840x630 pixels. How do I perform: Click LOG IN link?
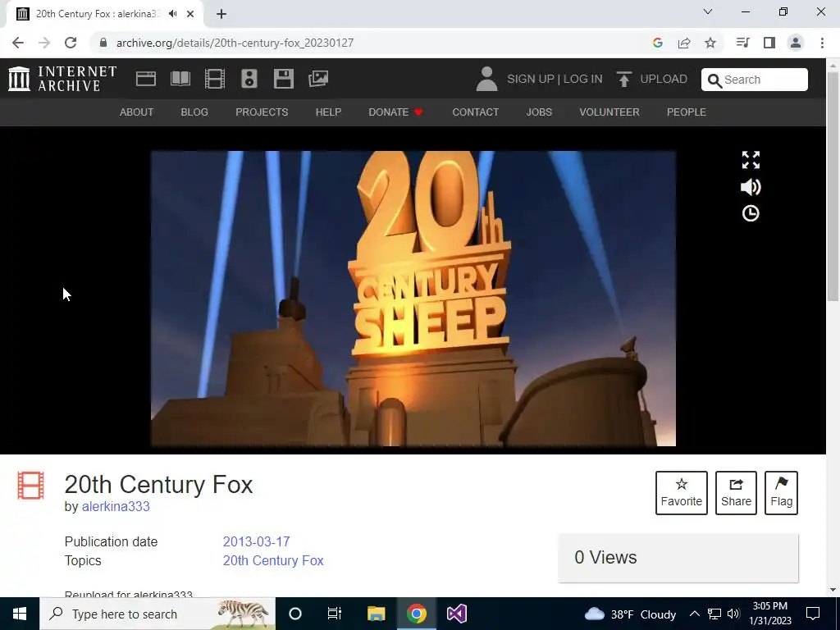point(583,80)
